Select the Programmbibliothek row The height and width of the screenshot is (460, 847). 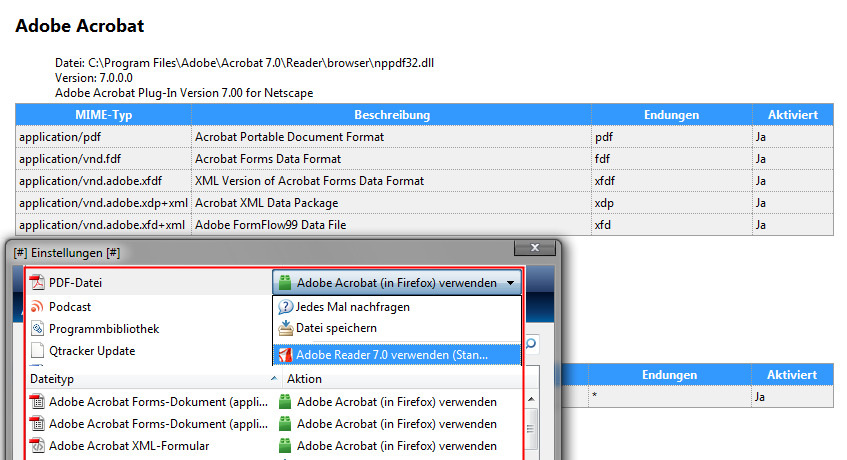pos(149,329)
